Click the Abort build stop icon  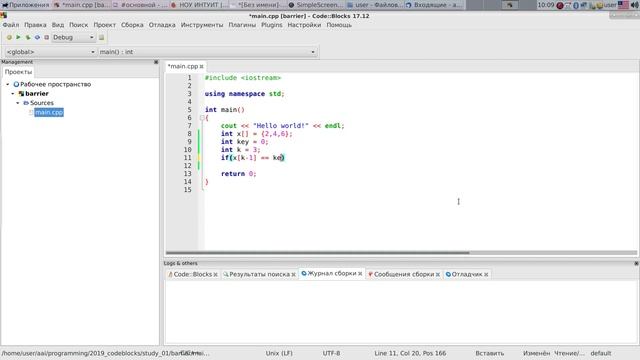click(x=47, y=37)
